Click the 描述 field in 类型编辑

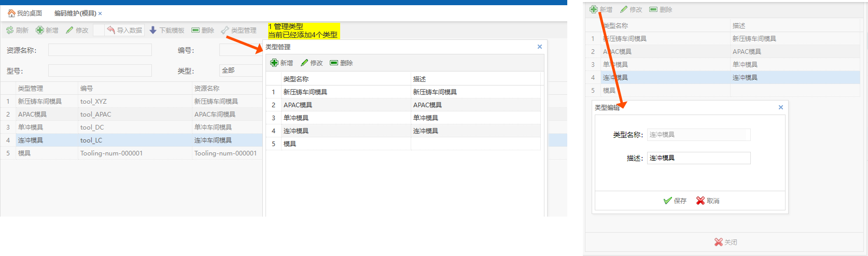pos(698,158)
